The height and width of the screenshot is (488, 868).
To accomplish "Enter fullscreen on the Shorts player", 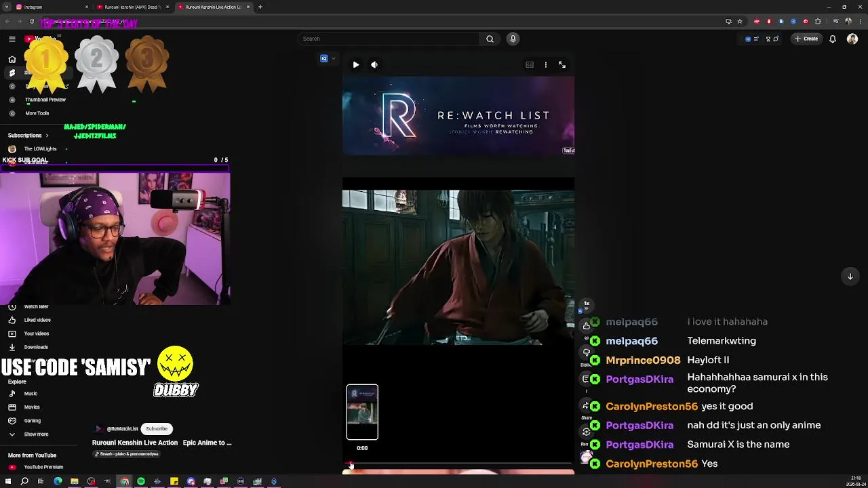I will pyautogui.click(x=562, y=64).
